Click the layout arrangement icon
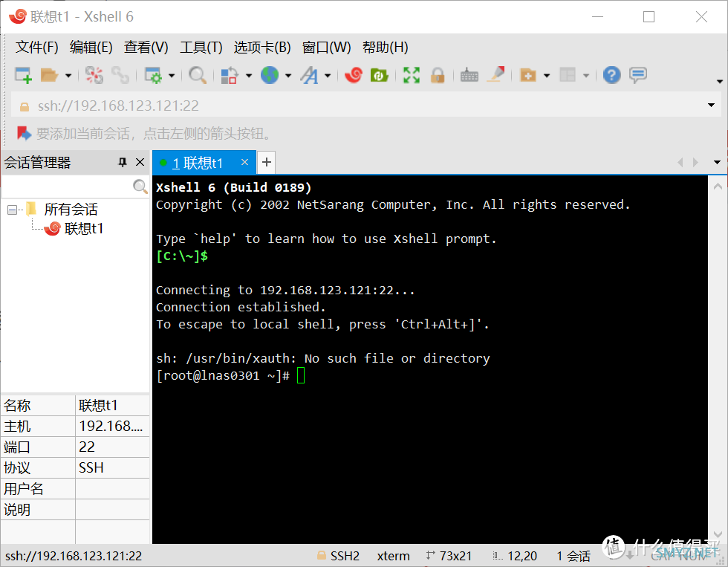This screenshot has height=567, width=728. pos(568,75)
